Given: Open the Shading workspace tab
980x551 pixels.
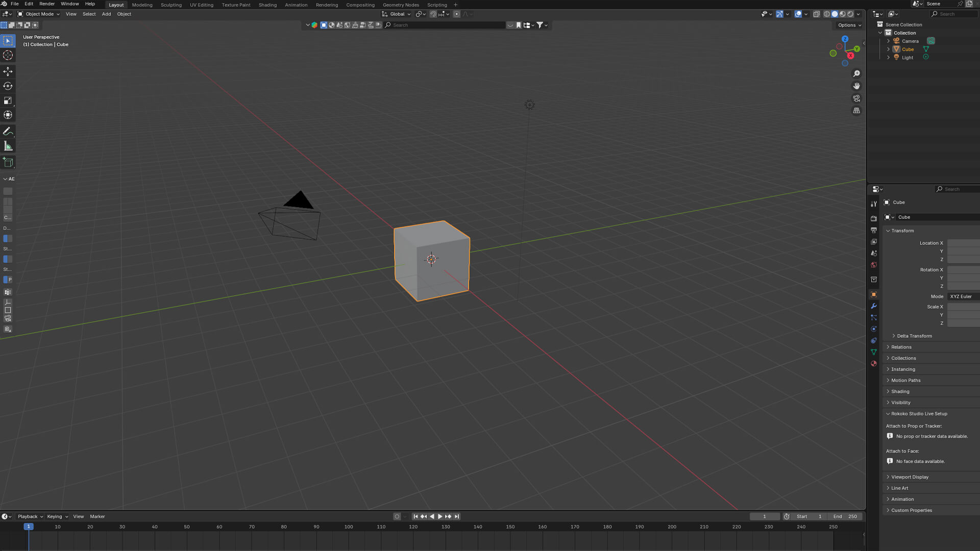Looking at the screenshot, I should tap(267, 5).
